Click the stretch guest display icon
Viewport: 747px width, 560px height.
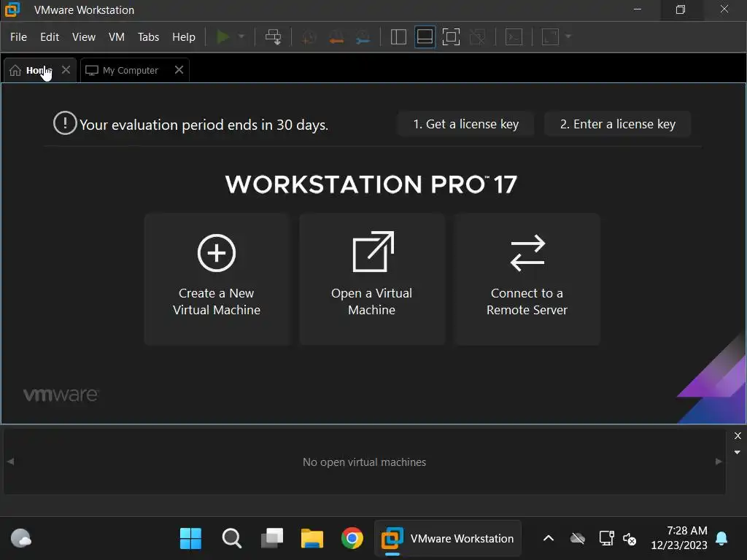point(550,36)
